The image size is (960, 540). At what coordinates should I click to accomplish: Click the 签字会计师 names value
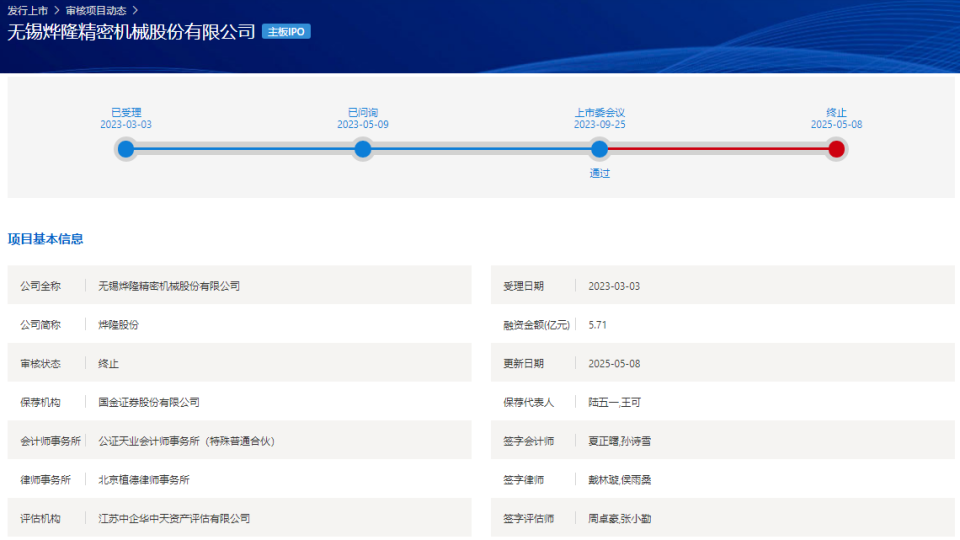pyautogui.click(x=620, y=441)
